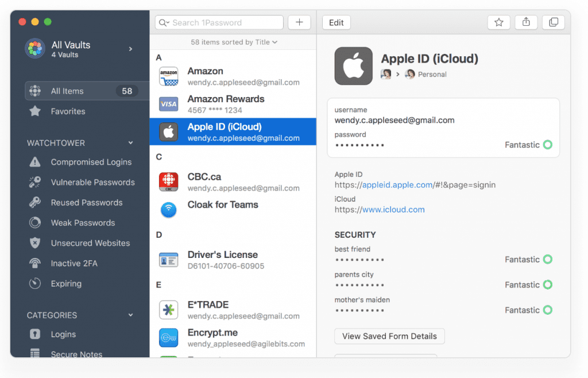Click best friend Fantastic strength circle
This screenshot has width=588, height=378.
pos(548,260)
